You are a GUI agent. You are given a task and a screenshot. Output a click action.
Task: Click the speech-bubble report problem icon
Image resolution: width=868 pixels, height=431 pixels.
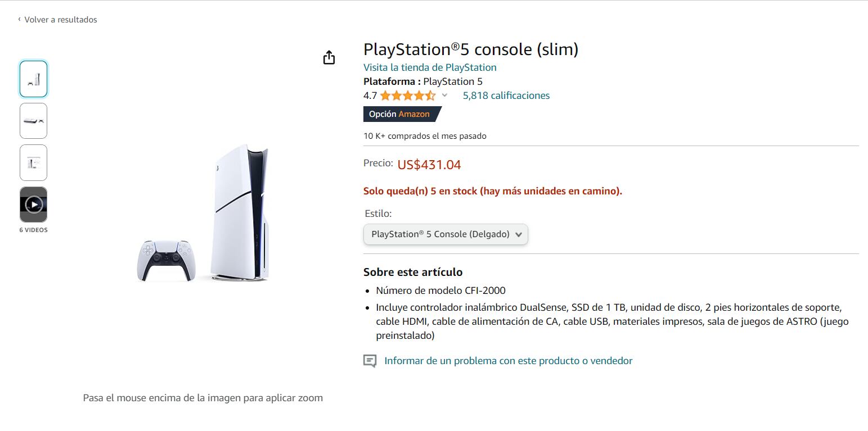click(x=370, y=361)
